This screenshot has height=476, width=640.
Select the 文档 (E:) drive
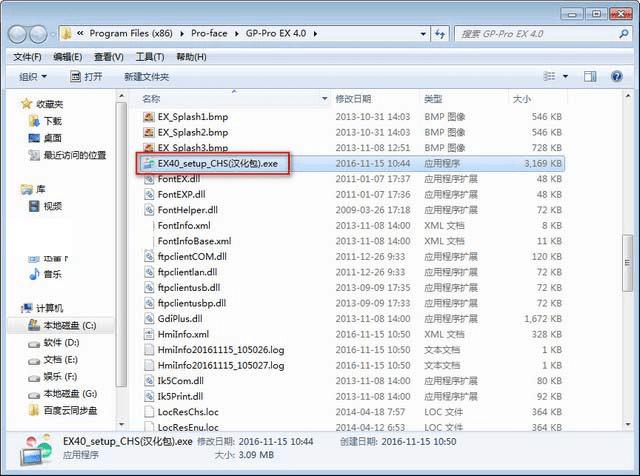click(53, 360)
